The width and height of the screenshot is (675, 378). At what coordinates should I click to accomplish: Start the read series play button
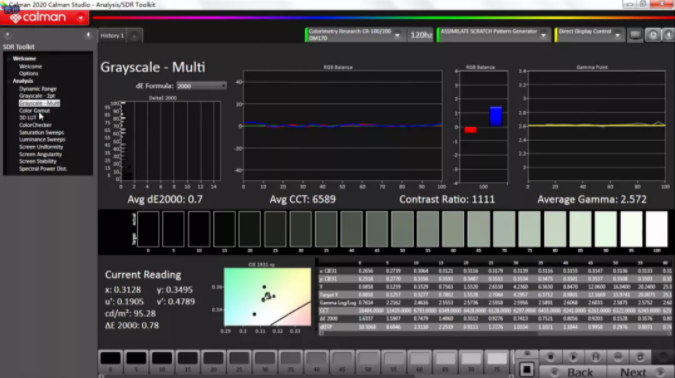(x=573, y=357)
